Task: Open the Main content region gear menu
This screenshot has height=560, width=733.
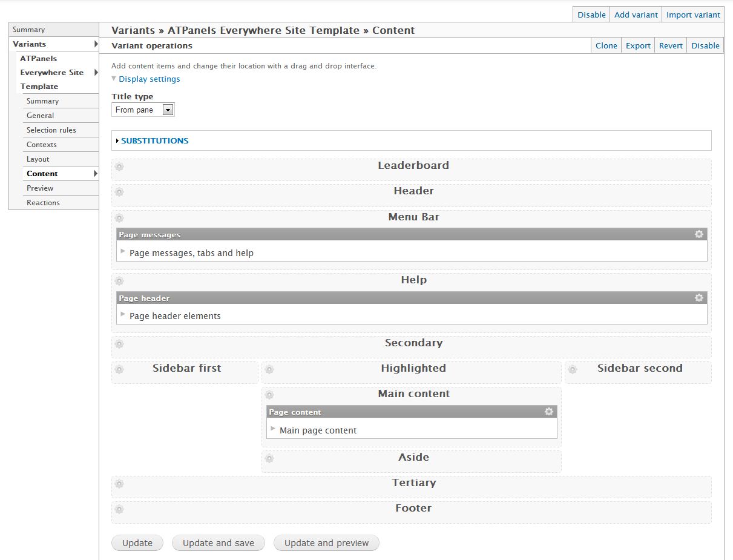Action: (269, 395)
